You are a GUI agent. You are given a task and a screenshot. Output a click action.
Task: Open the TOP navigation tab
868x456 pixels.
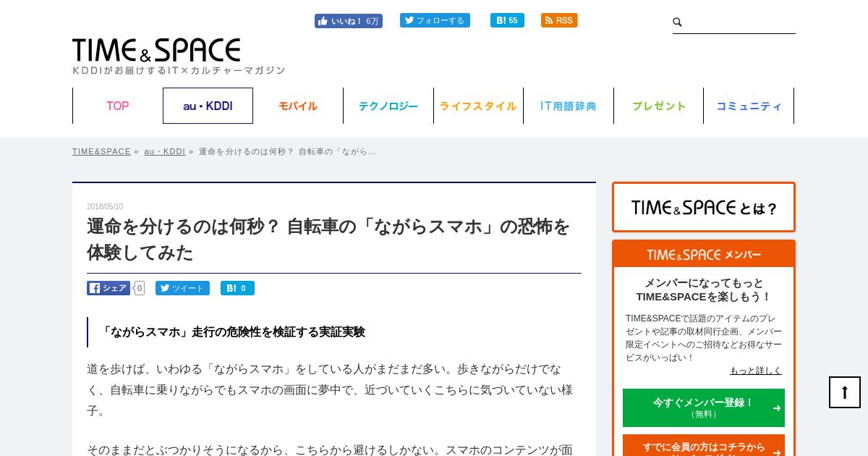tap(118, 106)
